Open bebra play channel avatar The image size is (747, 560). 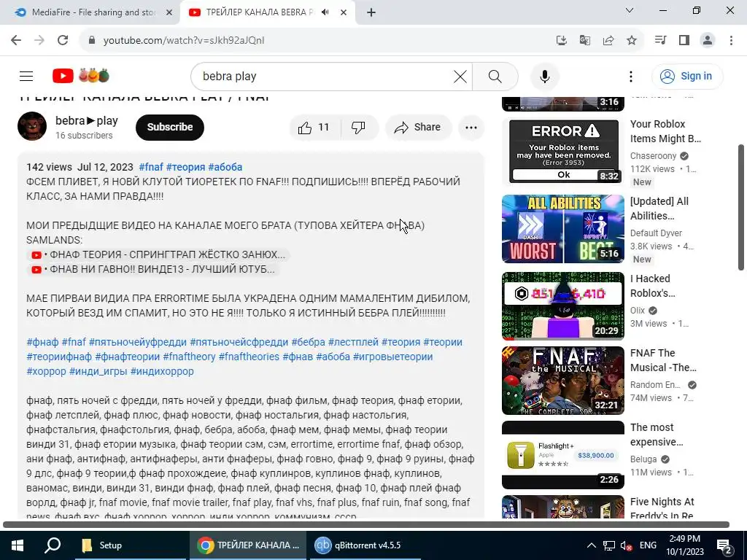click(x=32, y=127)
